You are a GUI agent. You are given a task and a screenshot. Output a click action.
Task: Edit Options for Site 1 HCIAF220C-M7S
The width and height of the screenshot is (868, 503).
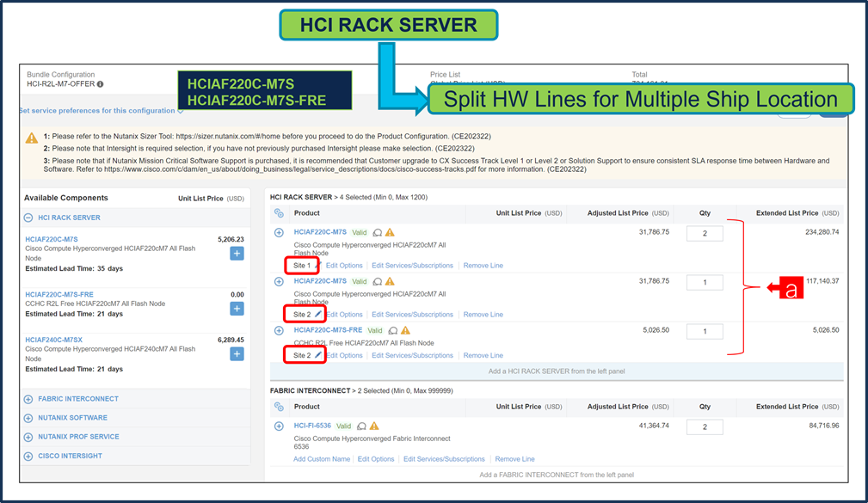344,266
